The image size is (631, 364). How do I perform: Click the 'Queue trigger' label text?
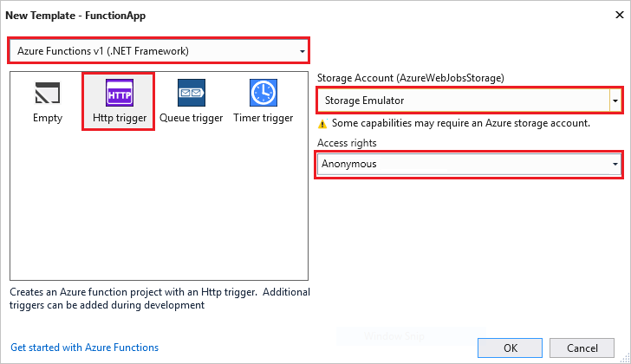[192, 118]
